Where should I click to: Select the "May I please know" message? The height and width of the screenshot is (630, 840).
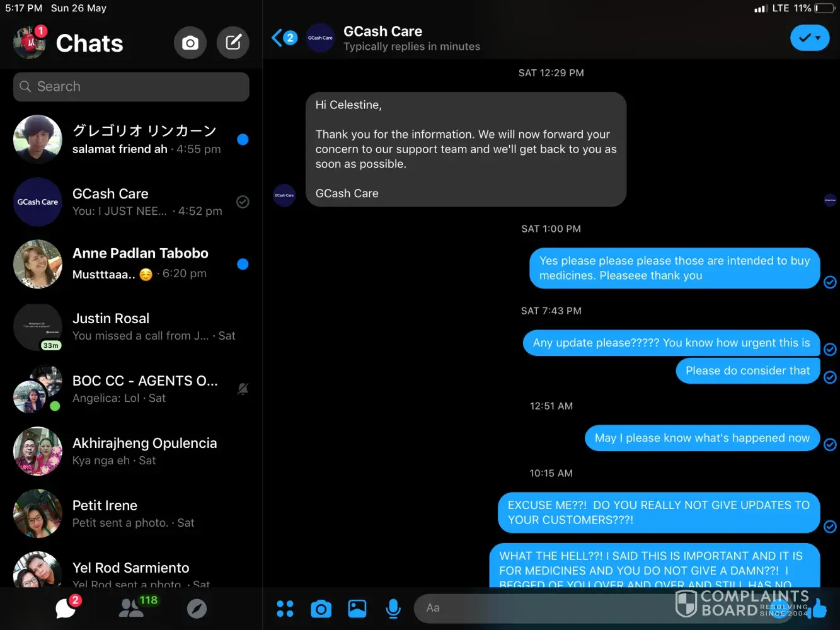[x=703, y=438]
